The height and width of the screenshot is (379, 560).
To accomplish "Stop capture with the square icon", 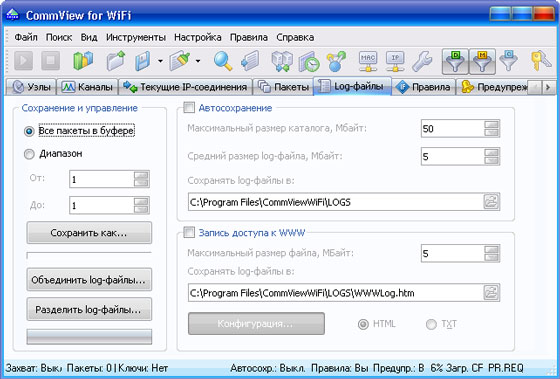I will coord(50,60).
